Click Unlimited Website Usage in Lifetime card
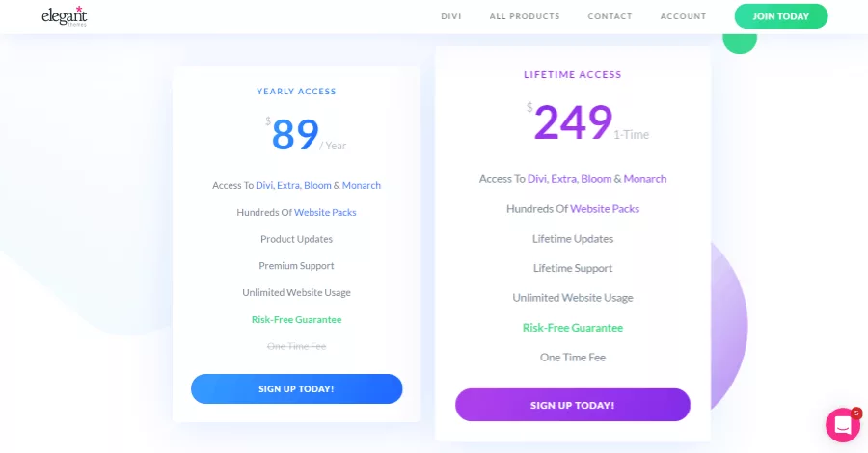 573,298
